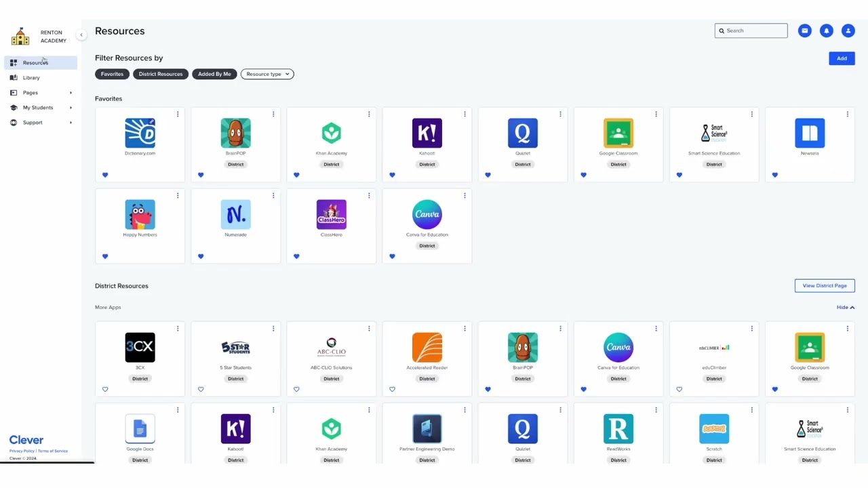868x488 pixels.
Task: Open the Terms of Service link
Action: 53,451
